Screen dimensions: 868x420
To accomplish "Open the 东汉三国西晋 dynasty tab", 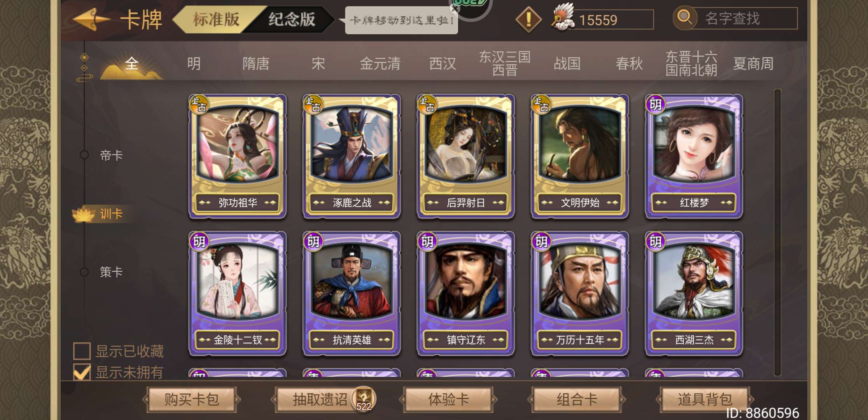I will (504, 63).
